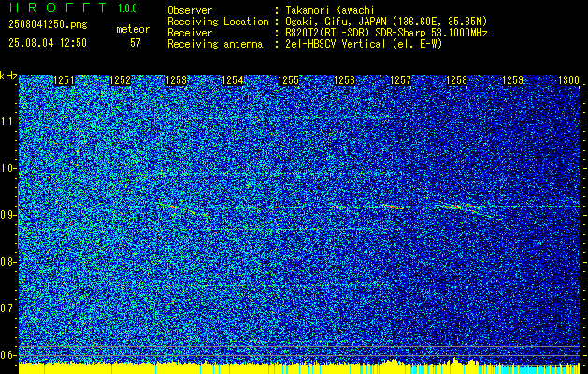Click frequency axis label 1.1
Screen dimensions: 588x374
click(8, 122)
